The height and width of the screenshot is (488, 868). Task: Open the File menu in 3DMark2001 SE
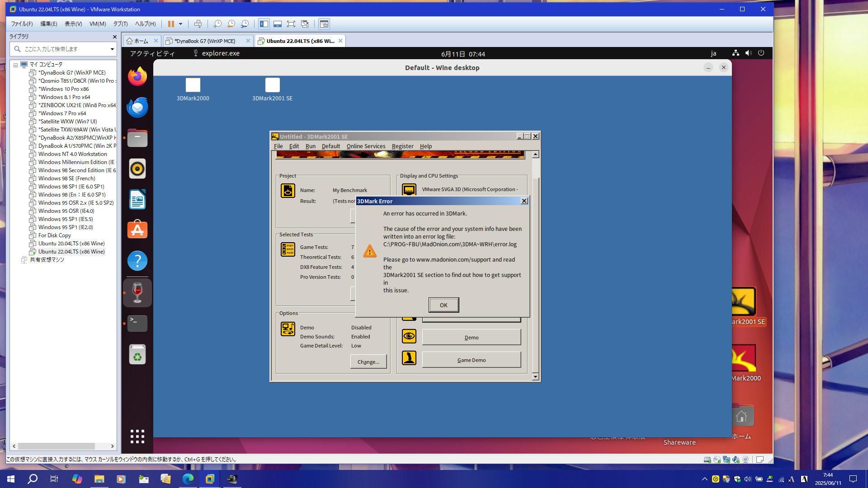[278, 146]
